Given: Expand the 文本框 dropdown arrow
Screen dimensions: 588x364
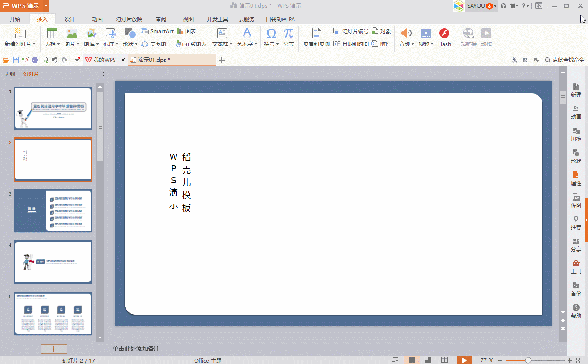Looking at the screenshot, I should click(x=231, y=44).
